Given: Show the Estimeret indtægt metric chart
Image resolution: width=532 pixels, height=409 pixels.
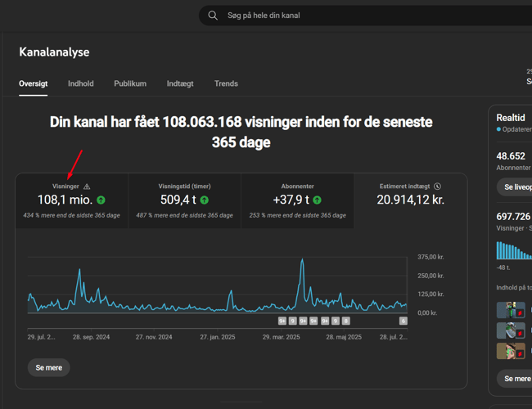Looking at the screenshot, I should point(410,200).
